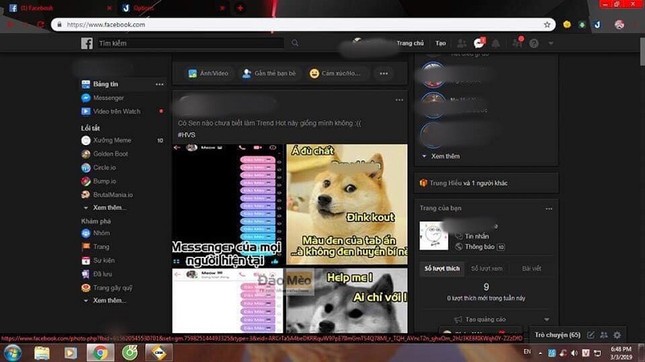Expand the account dropdown arrow in header

point(551,43)
